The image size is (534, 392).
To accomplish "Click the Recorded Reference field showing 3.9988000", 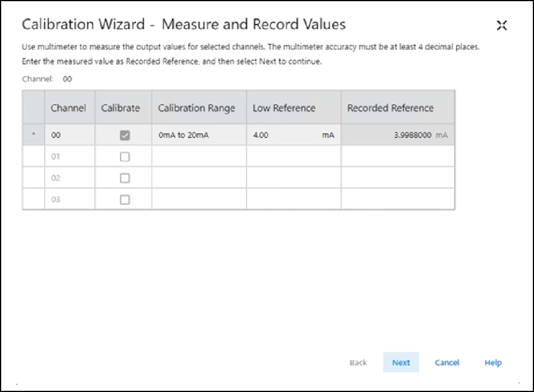I will [x=397, y=136].
